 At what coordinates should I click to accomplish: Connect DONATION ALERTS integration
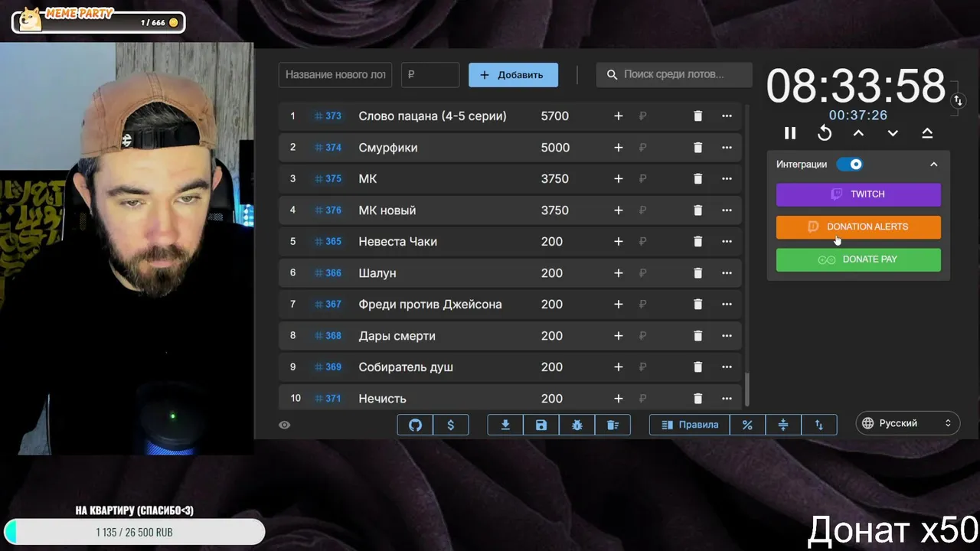pos(858,227)
